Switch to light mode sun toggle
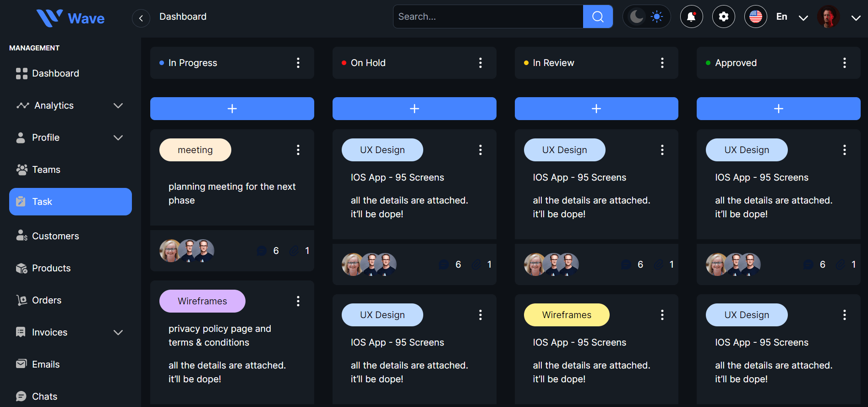The image size is (868, 407). [x=657, y=16]
